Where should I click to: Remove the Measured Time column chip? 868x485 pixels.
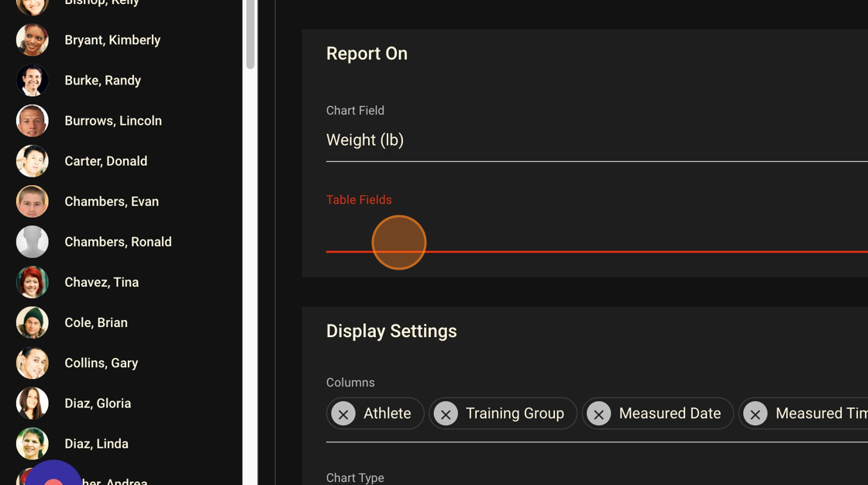coord(755,414)
